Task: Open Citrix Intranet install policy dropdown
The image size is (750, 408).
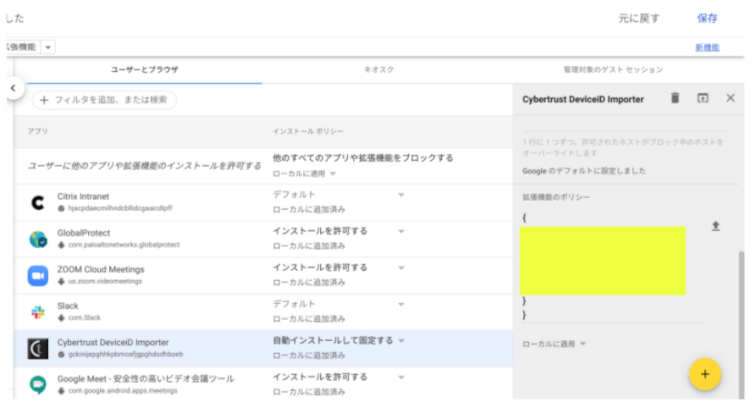Action: 401,195
